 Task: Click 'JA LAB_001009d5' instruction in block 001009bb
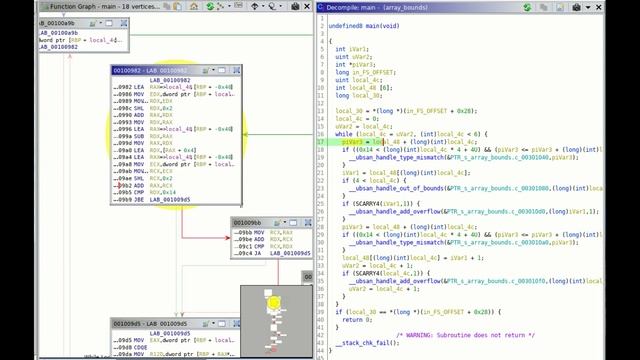tap(272, 253)
